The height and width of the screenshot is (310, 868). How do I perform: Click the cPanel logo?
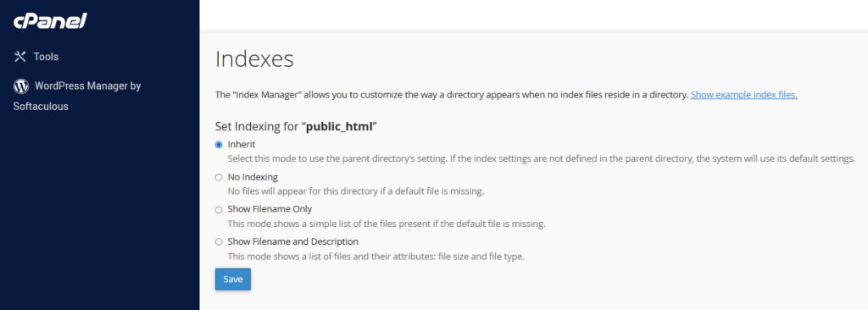(50, 21)
